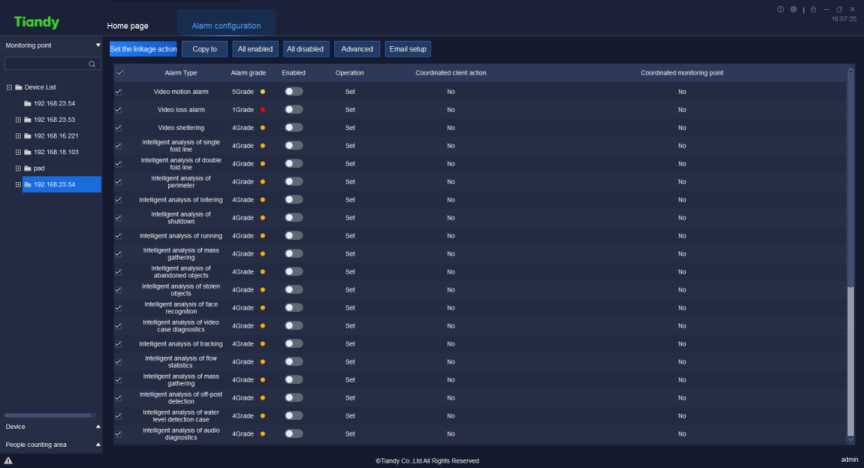Click folder icon next to 192.168.16.221
Viewport: 864px width, 468px height.
pos(27,136)
